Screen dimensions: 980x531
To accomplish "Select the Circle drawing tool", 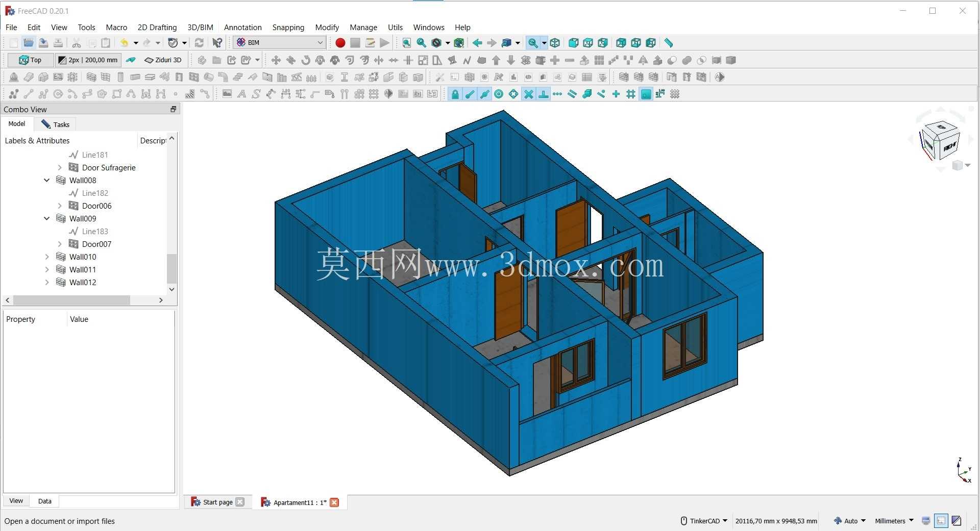I will (58, 94).
